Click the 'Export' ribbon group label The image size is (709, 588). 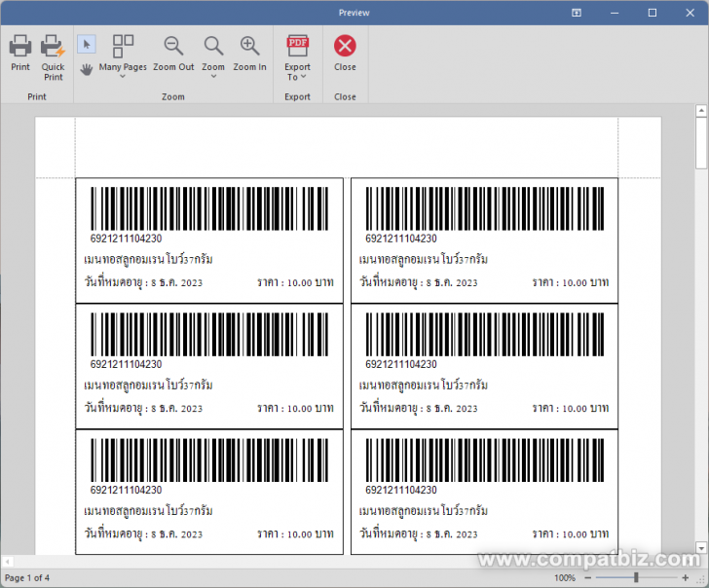[x=298, y=96]
